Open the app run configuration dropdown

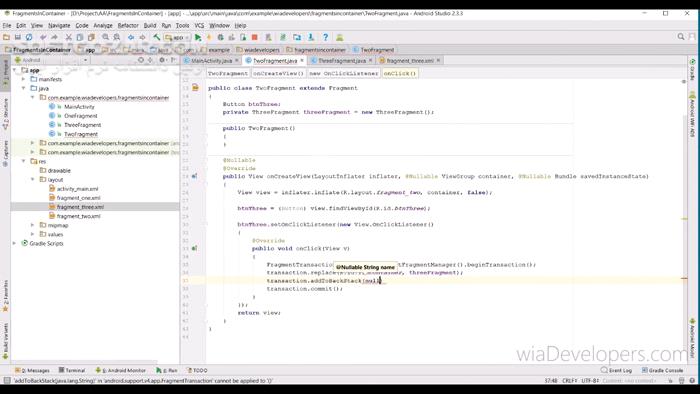pyautogui.click(x=177, y=37)
